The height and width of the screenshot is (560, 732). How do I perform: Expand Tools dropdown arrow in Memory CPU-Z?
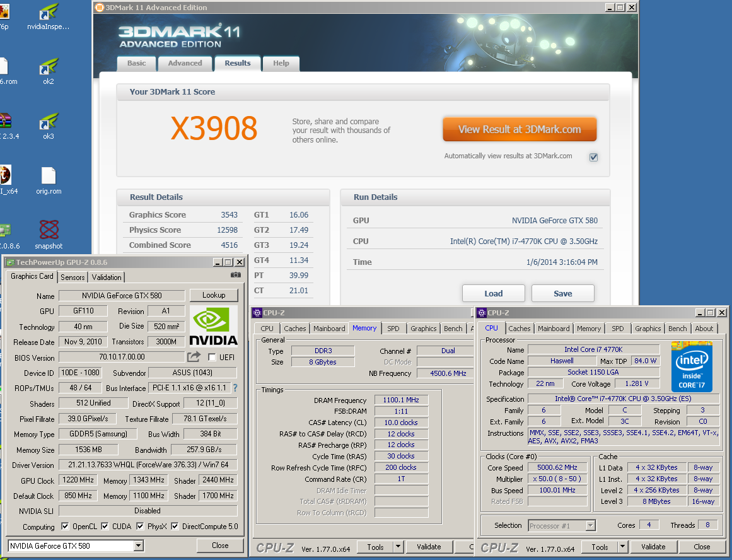tap(398, 547)
